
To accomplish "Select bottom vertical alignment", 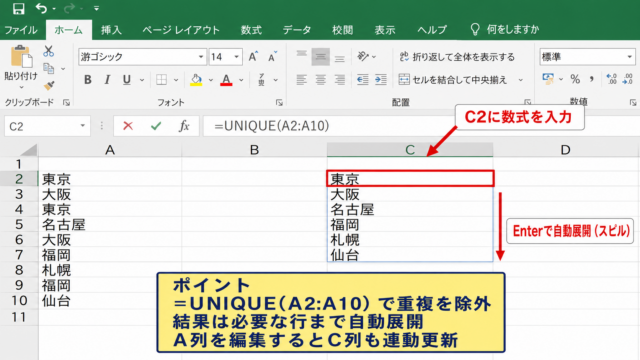I will [340, 57].
